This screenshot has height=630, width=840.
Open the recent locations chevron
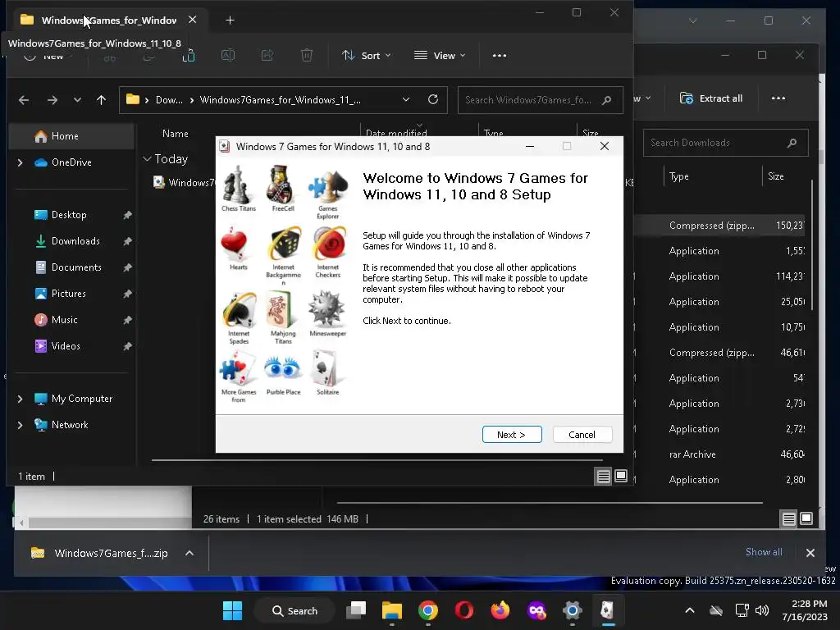tap(78, 100)
